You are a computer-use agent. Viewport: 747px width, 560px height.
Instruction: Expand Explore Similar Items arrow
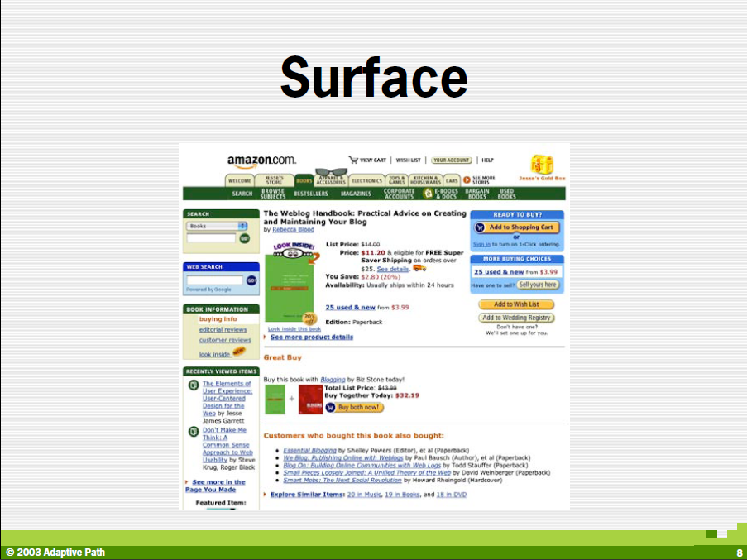coord(266,495)
